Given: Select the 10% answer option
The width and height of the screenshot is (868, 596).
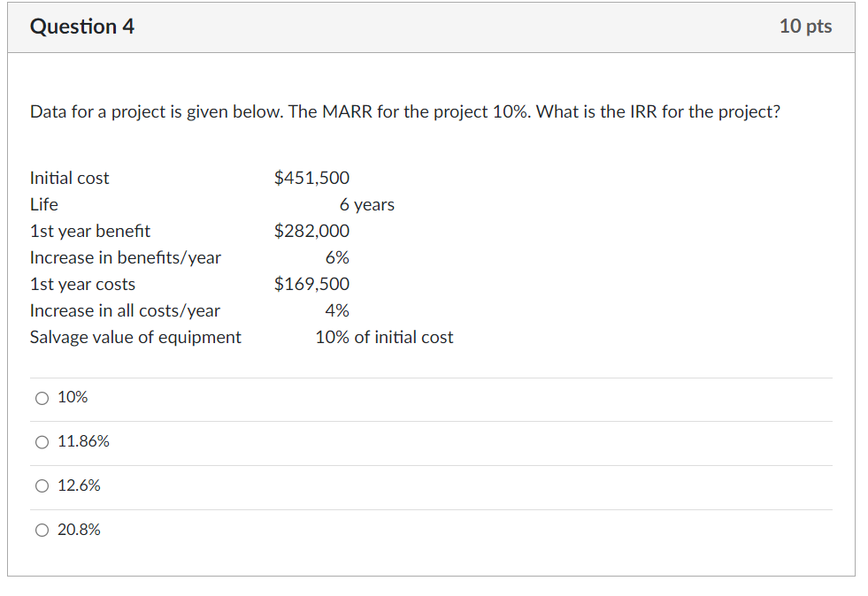Looking at the screenshot, I should pyautogui.click(x=73, y=397).
